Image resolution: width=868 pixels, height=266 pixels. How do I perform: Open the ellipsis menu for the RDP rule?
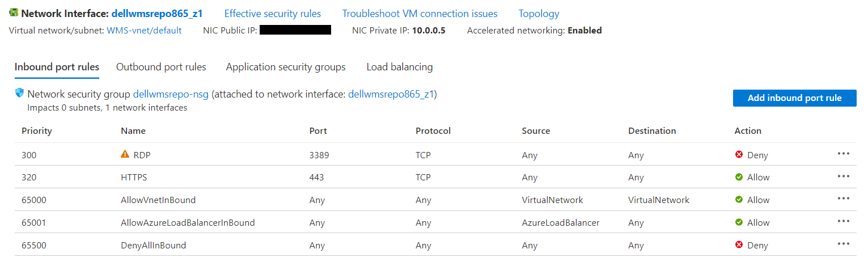[843, 154]
